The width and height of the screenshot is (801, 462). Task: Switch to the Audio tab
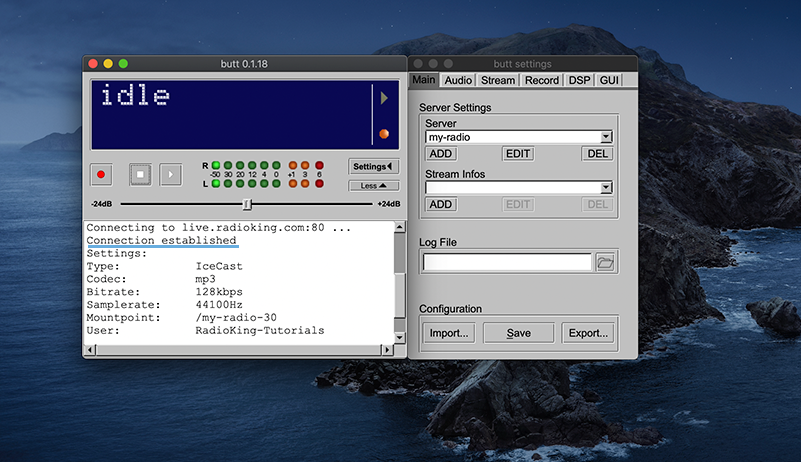[458, 80]
